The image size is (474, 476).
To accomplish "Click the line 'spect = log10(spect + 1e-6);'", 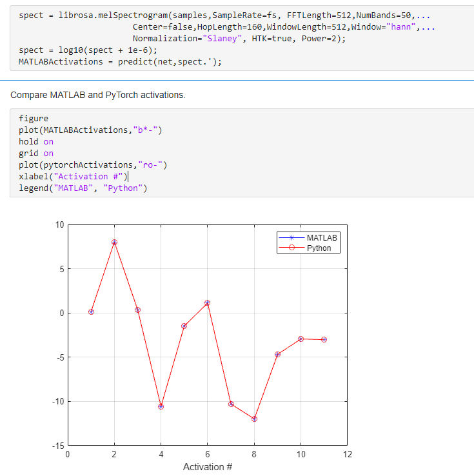I will pos(88,50).
